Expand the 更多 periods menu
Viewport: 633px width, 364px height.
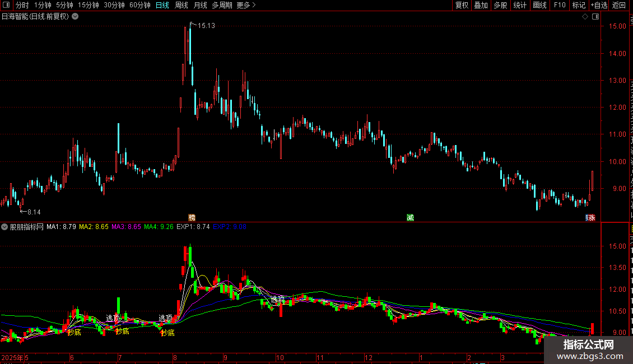(x=246, y=5)
